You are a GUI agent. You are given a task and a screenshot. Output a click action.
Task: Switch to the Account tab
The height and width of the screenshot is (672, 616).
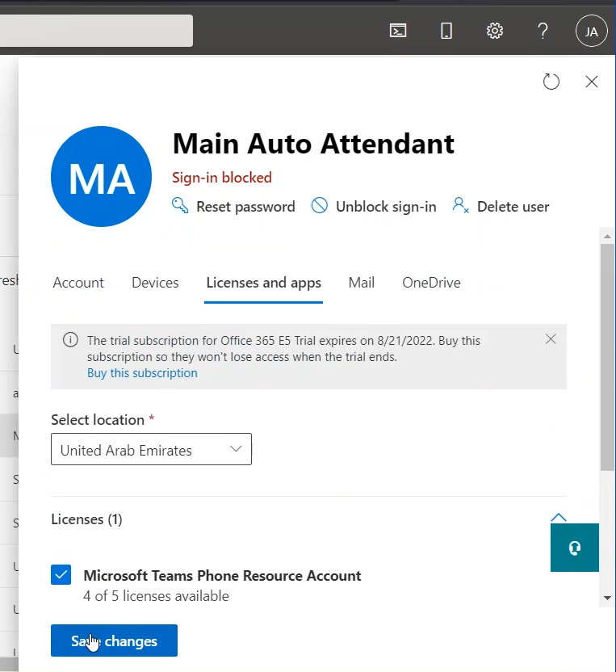pos(78,283)
